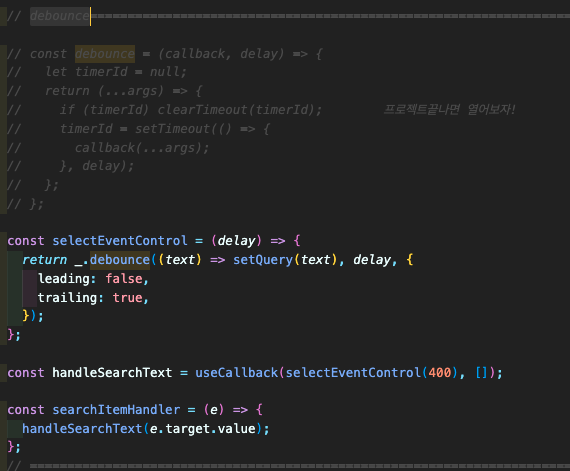Click 'callback(...args);' commented line

[142, 148]
